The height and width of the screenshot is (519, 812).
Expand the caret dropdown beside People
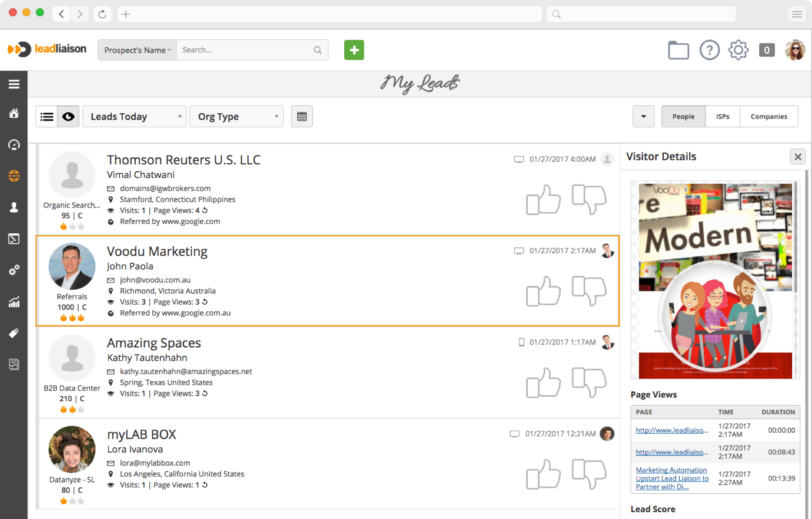click(644, 116)
